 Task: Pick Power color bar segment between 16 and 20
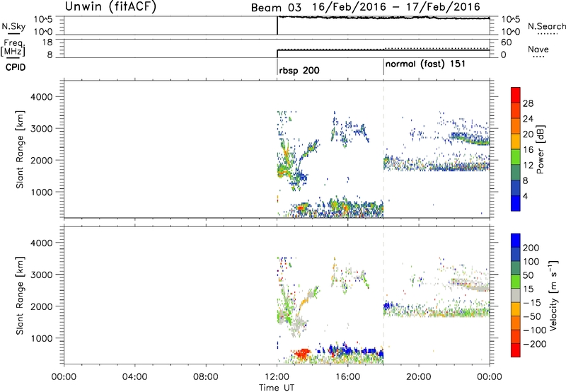point(516,142)
